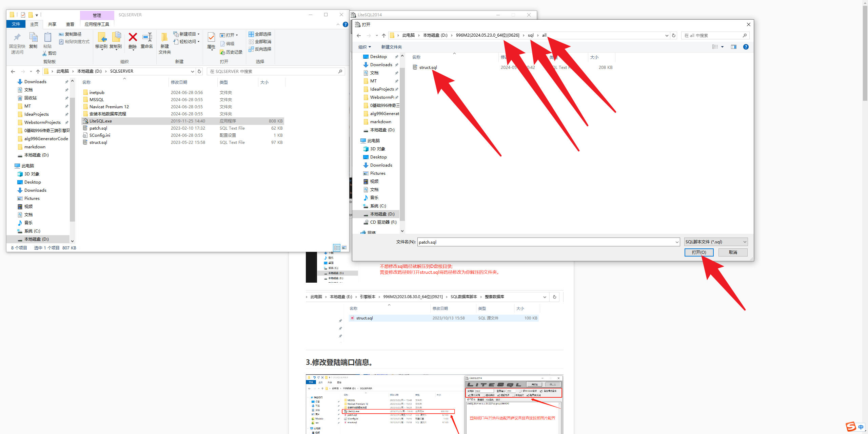
Task: Switch to the Home (主页) ribbon tab
Action: tap(34, 24)
